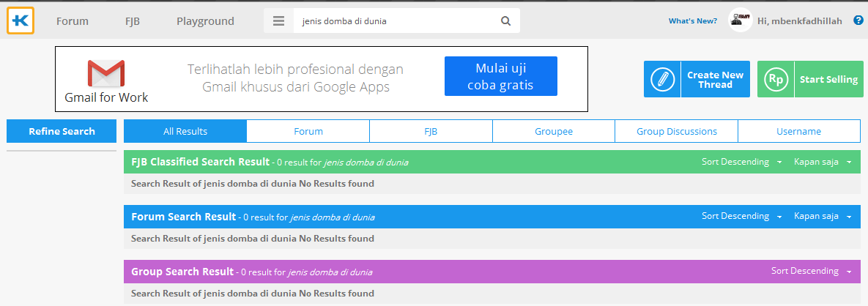Screen dimensions: 868x306
Task: Click Gmail for Work ad text
Action: tap(106, 97)
